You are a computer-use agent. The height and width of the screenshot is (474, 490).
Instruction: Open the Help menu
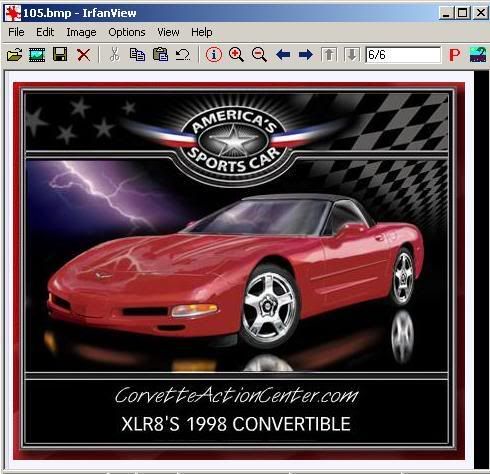pos(202,32)
